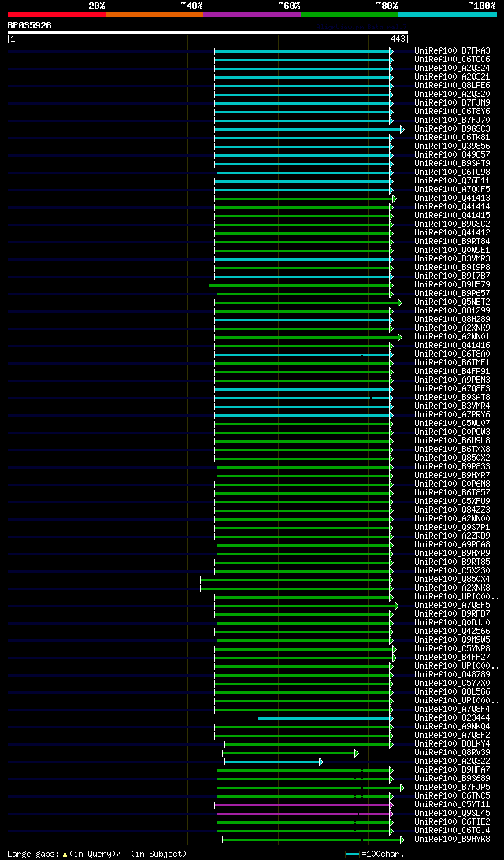Select label UniRef100_B4FF27
This screenshot has height=860, width=504.
[453, 657]
